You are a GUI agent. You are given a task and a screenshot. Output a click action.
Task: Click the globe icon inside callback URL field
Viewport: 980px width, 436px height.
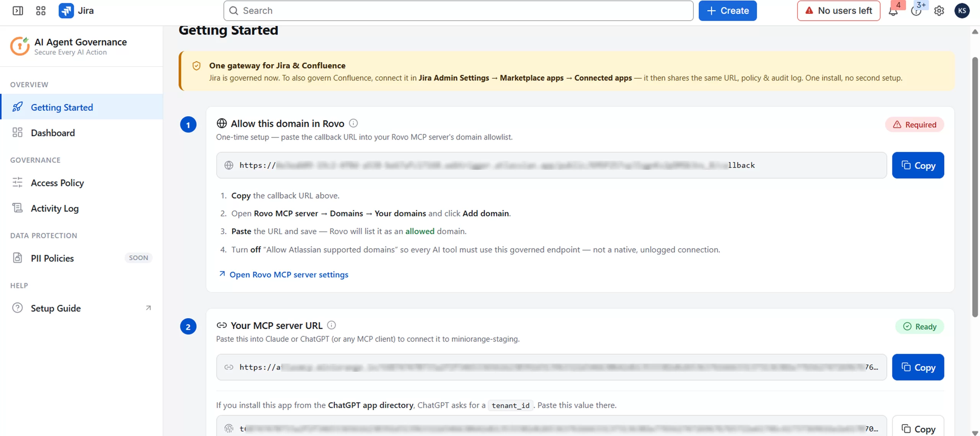229,165
